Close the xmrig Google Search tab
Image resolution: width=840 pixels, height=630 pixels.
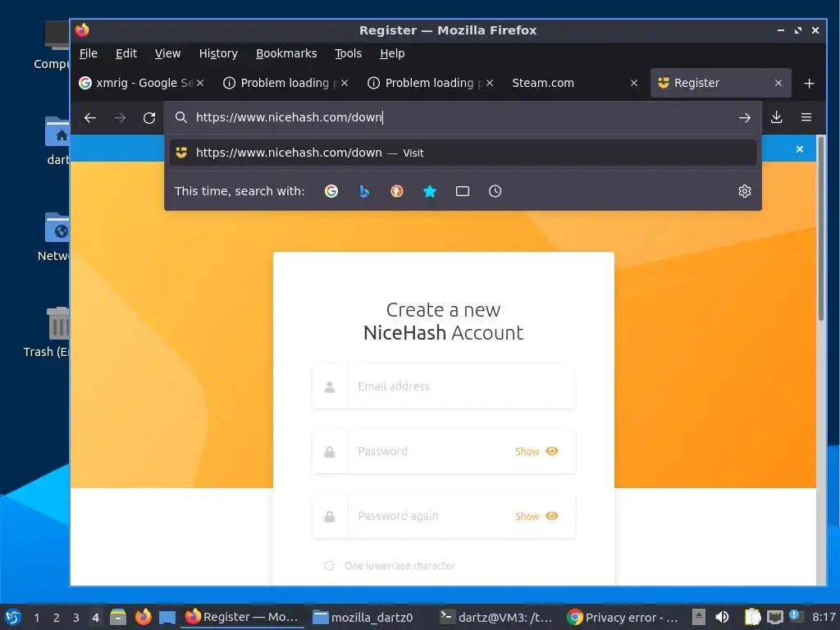pyautogui.click(x=200, y=83)
